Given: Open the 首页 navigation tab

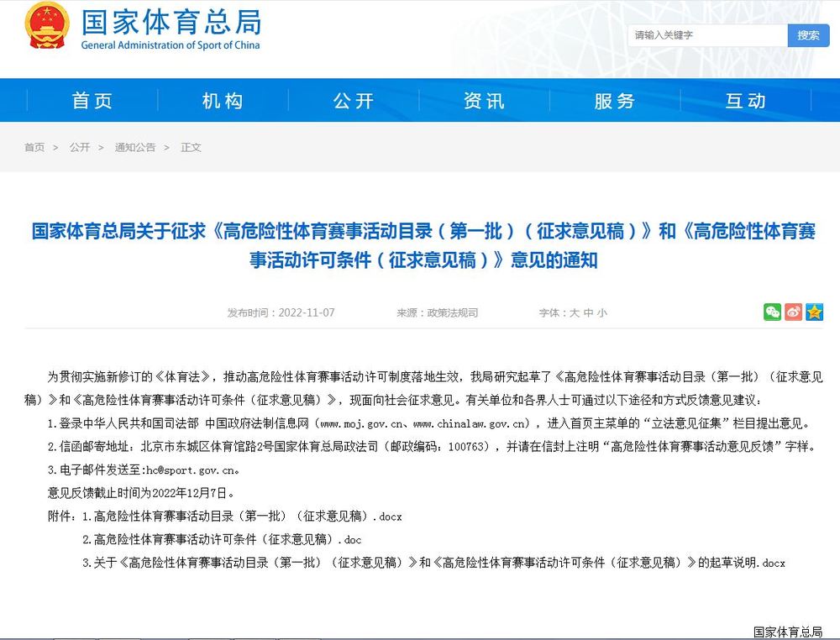Looking at the screenshot, I should pyautogui.click(x=92, y=101).
